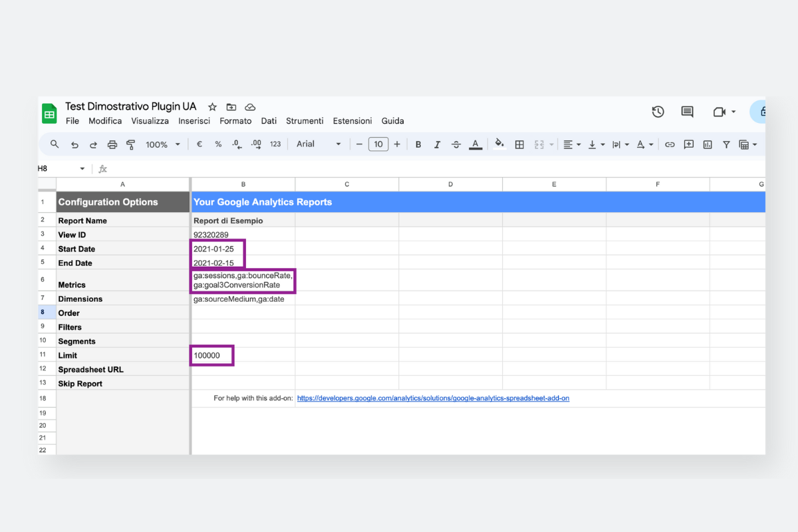The width and height of the screenshot is (798, 532).
Task: Open the comments history icon
Action: [687, 112]
